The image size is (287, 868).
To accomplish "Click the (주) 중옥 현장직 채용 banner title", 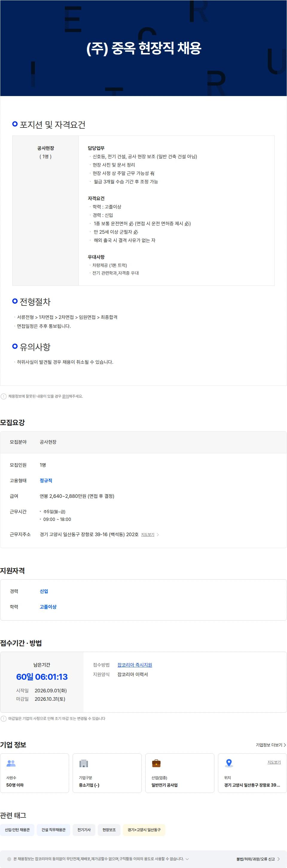I will point(144,48).
